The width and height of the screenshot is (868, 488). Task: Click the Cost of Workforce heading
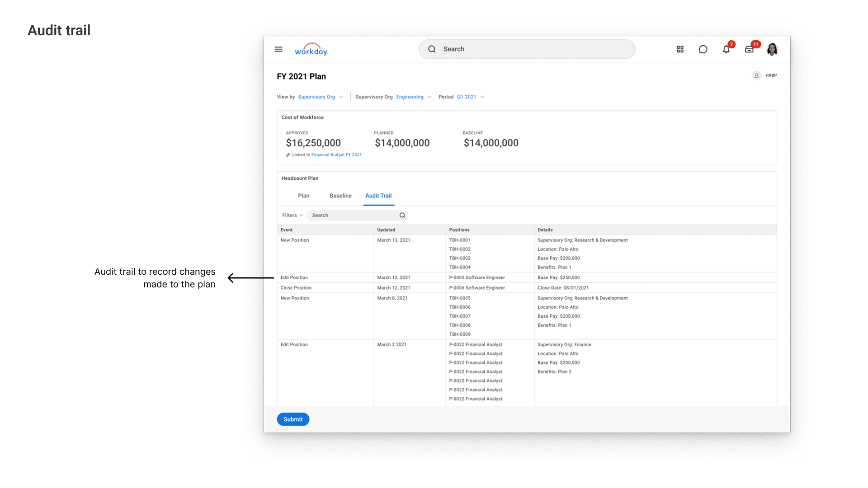click(302, 117)
